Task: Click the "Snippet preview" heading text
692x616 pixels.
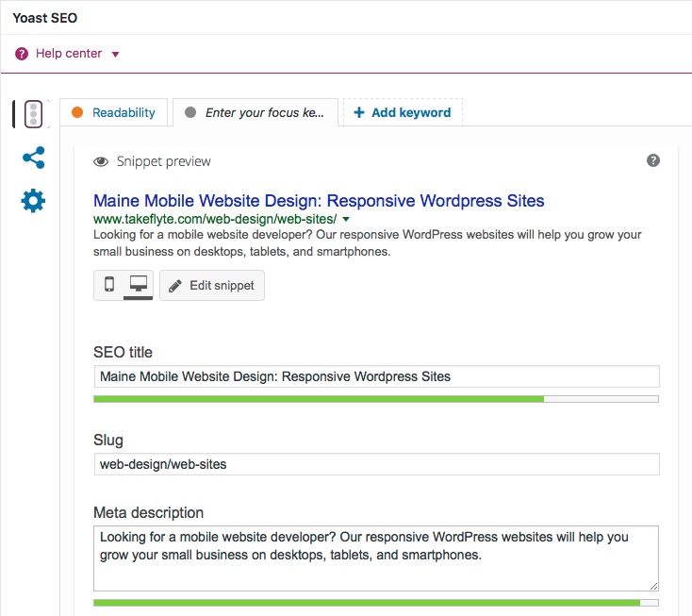Action: (164, 161)
